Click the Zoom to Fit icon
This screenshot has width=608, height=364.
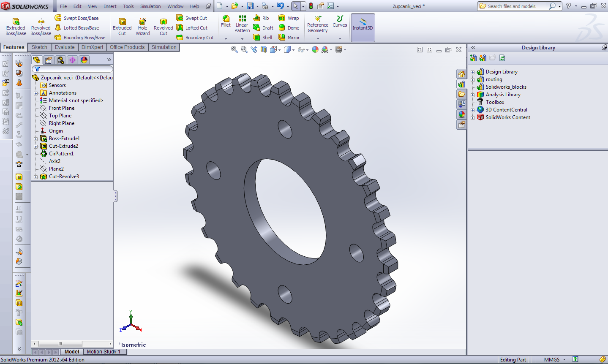pyautogui.click(x=234, y=50)
